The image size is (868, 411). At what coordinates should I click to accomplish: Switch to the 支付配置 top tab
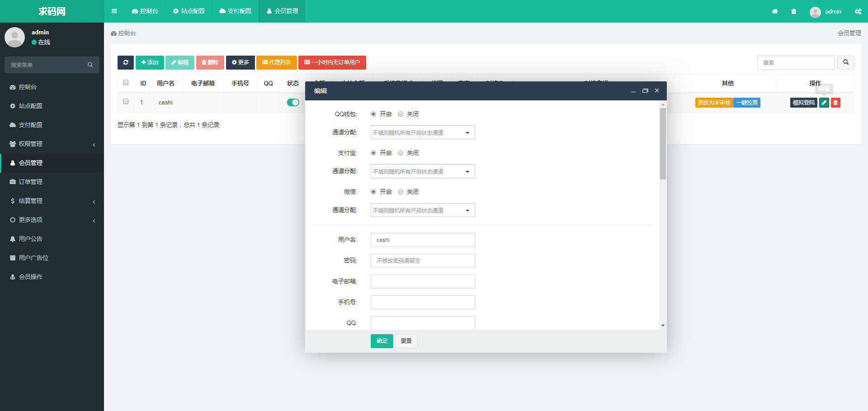click(x=235, y=11)
